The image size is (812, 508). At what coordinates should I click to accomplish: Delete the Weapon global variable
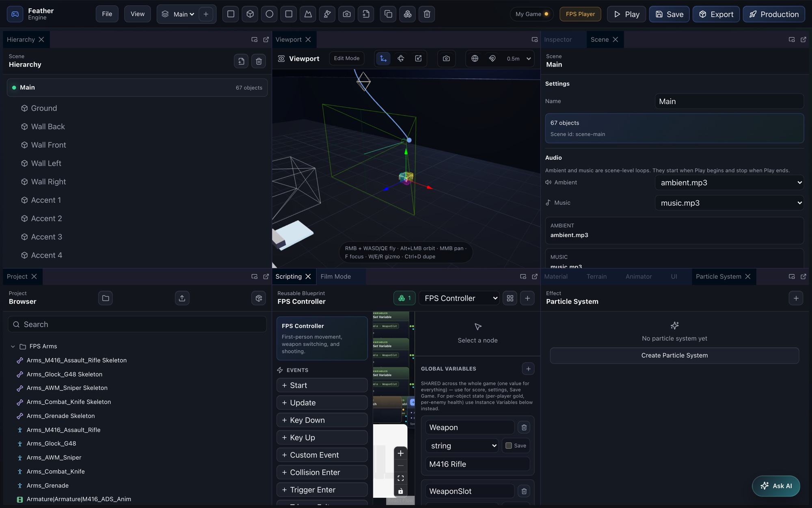click(x=524, y=428)
